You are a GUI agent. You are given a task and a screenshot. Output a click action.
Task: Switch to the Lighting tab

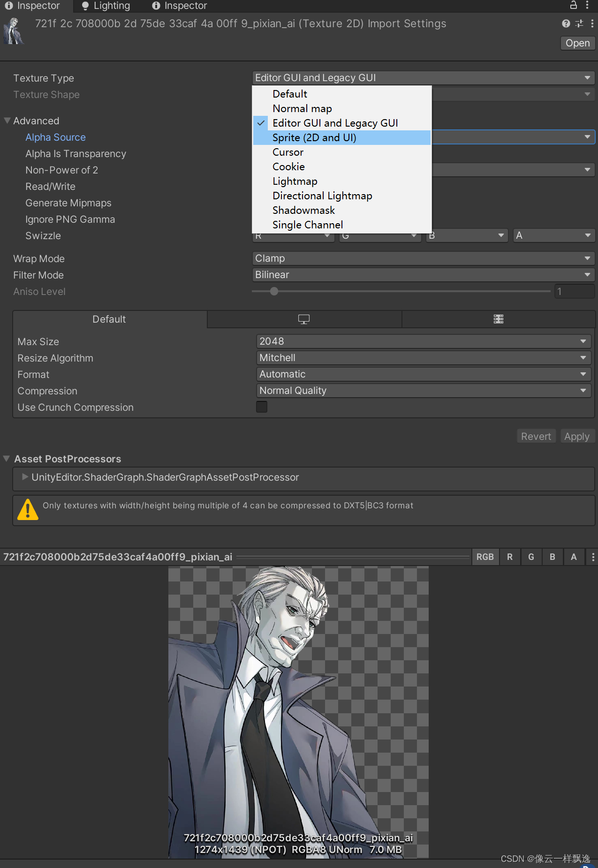106,6
